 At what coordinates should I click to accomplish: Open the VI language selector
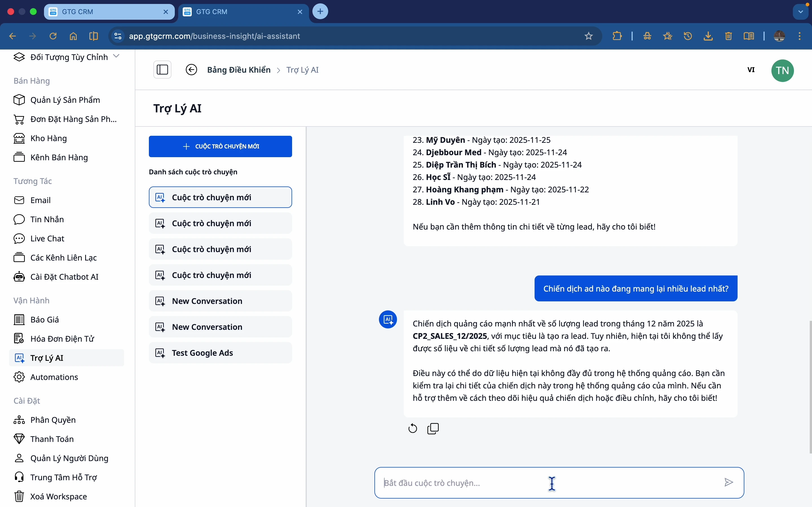pyautogui.click(x=751, y=70)
